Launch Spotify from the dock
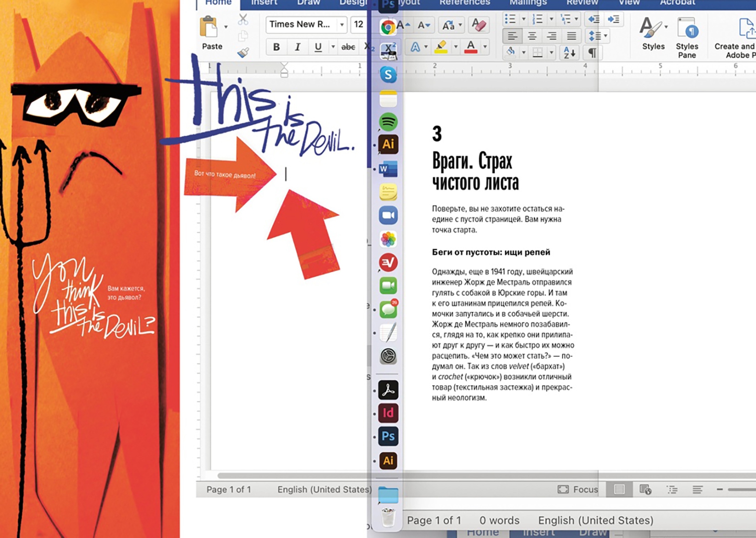 pyautogui.click(x=388, y=122)
